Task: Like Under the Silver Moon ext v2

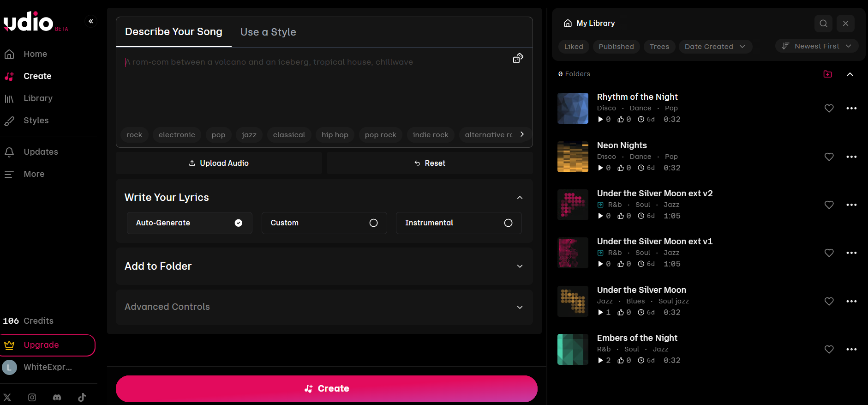Action: click(829, 205)
